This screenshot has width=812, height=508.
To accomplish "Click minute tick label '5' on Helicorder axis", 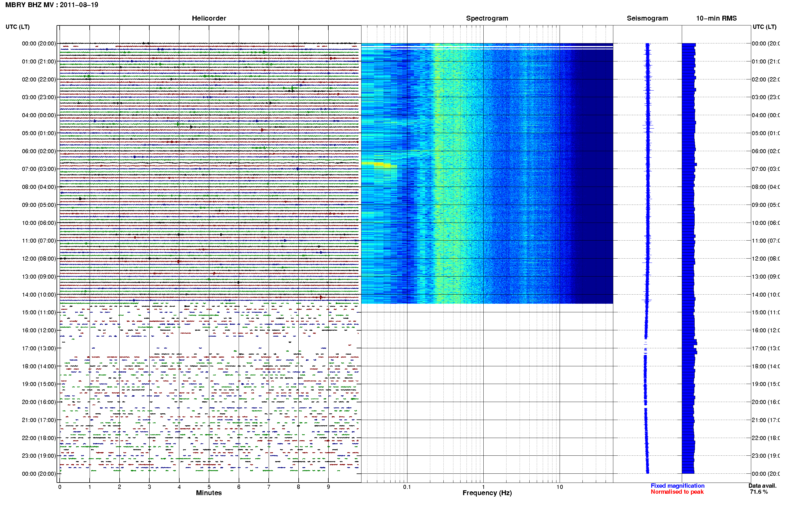I will (209, 487).
